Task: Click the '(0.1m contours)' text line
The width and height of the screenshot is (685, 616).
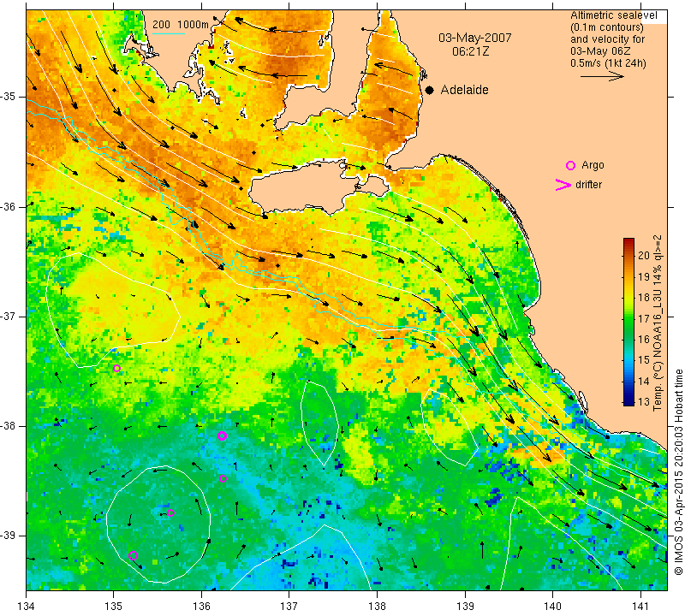Action: pyautogui.click(x=607, y=27)
